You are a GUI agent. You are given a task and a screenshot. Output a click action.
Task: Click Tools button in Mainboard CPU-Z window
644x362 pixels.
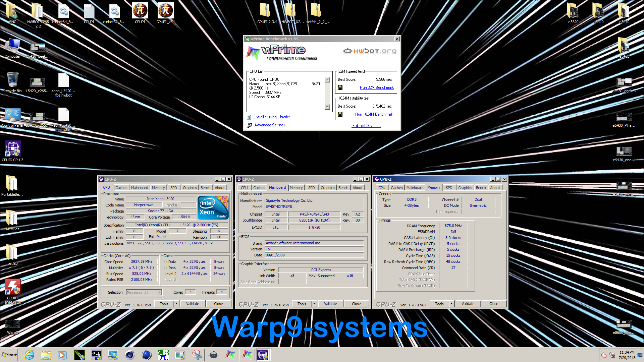(302, 304)
